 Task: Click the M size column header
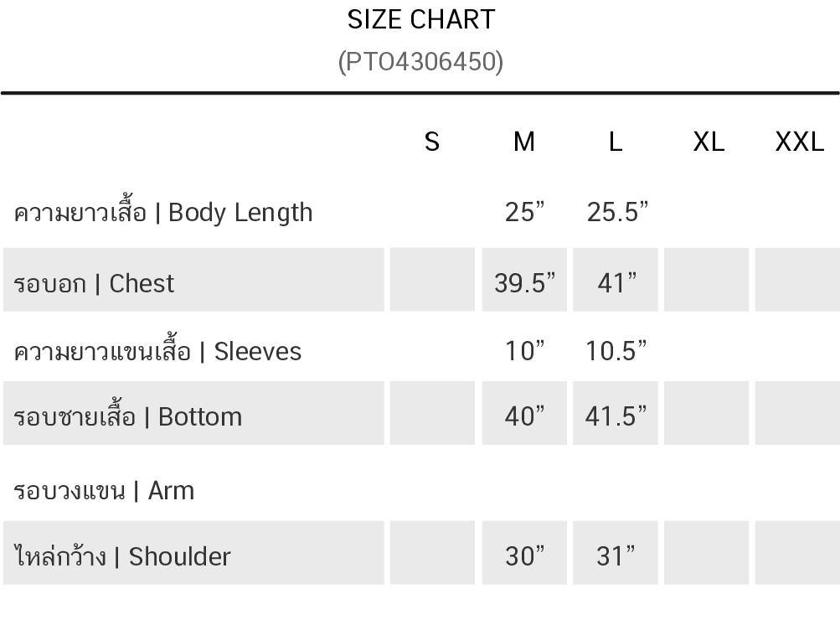pos(524,142)
